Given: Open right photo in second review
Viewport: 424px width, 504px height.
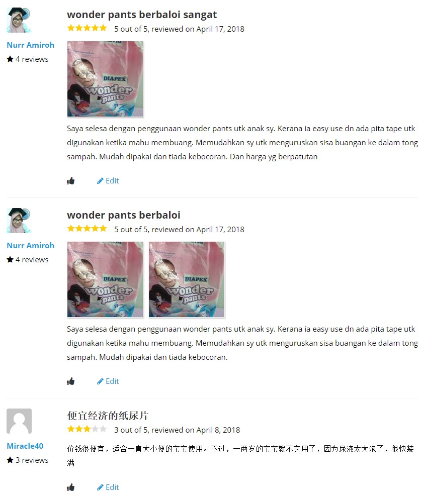Looking at the screenshot, I should coord(187,279).
